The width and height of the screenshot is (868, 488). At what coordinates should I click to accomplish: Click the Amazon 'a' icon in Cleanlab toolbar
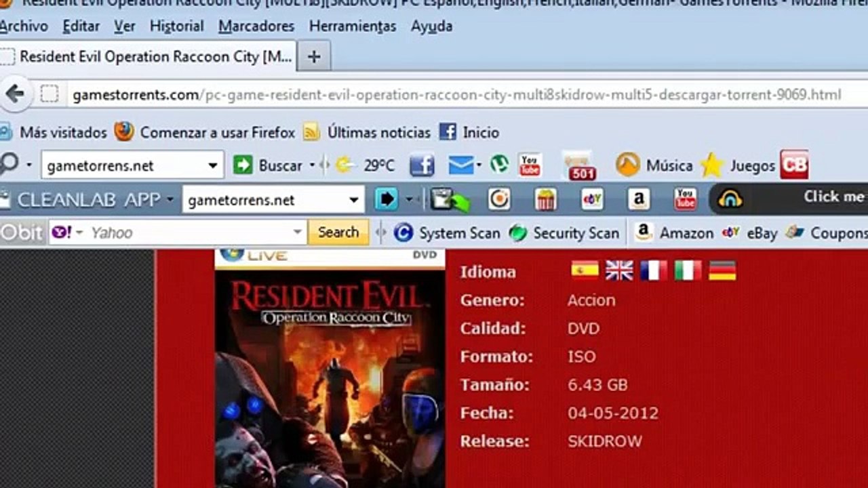click(639, 199)
